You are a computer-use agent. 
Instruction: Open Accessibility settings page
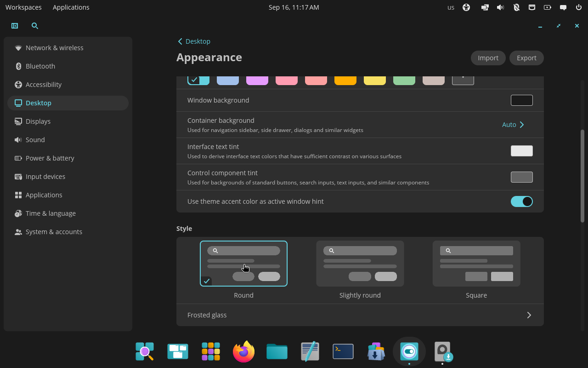(x=68, y=85)
